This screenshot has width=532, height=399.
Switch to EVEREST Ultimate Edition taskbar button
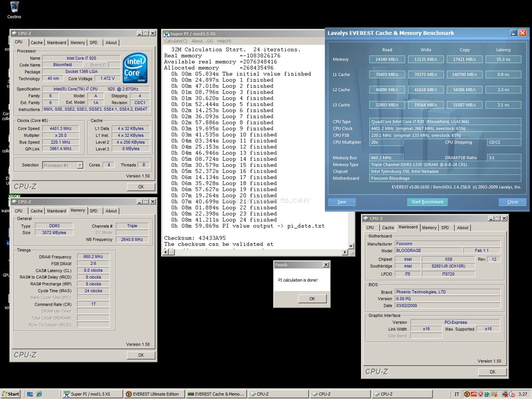pyautogui.click(x=154, y=394)
